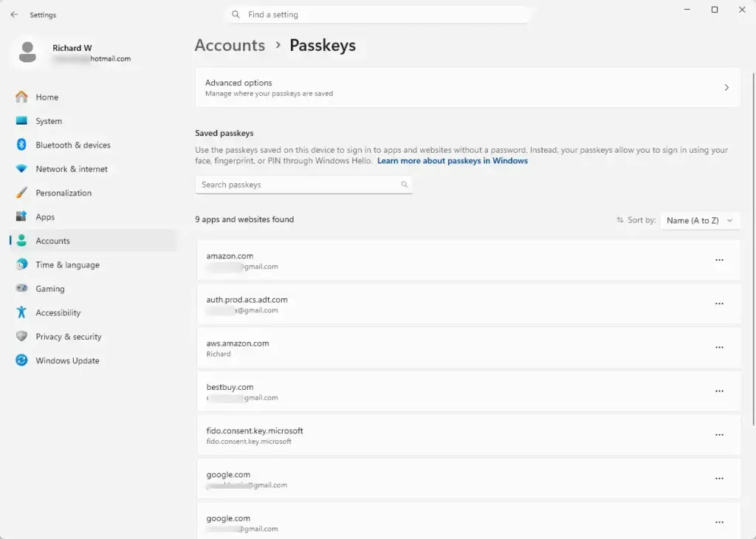756x539 pixels.
Task: Open the more options for amazon.com passkey
Action: (719, 261)
